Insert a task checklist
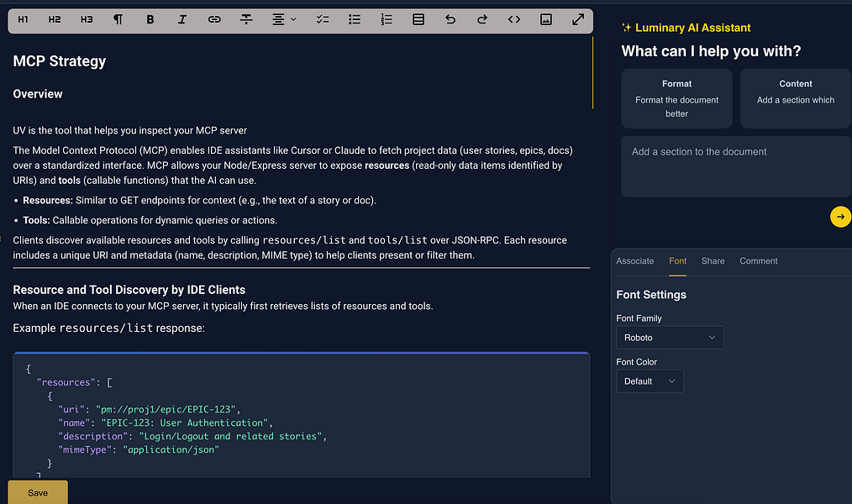852x504 pixels. coord(323,19)
